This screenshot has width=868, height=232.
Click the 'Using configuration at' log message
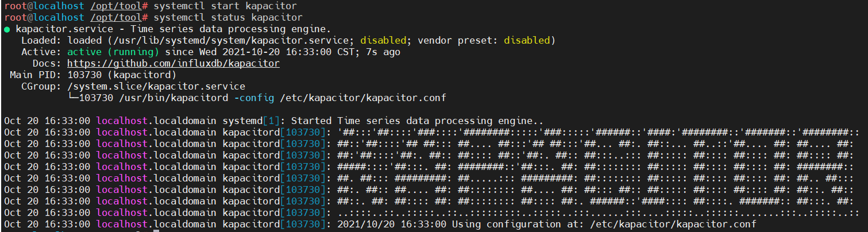click(515, 224)
